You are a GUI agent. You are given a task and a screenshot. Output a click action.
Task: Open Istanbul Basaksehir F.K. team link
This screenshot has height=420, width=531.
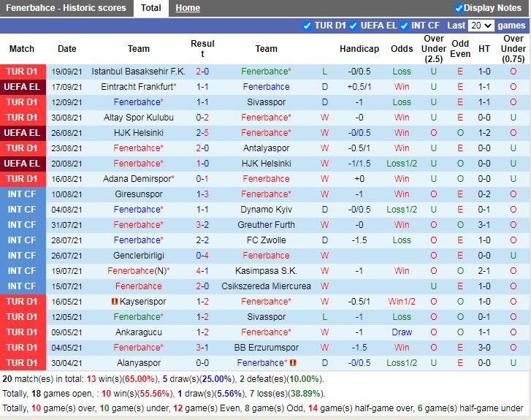coord(138,72)
